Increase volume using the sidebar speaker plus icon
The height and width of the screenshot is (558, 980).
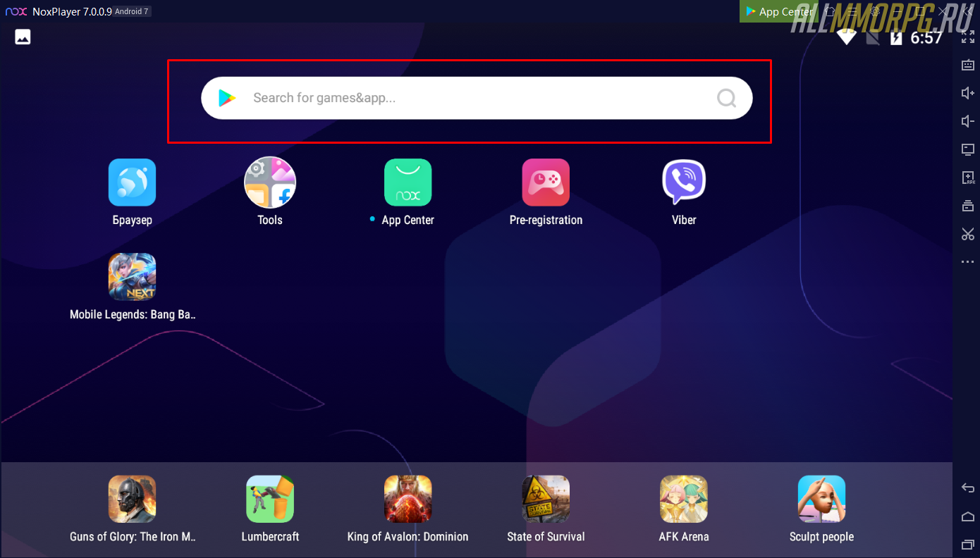tap(968, 93)
